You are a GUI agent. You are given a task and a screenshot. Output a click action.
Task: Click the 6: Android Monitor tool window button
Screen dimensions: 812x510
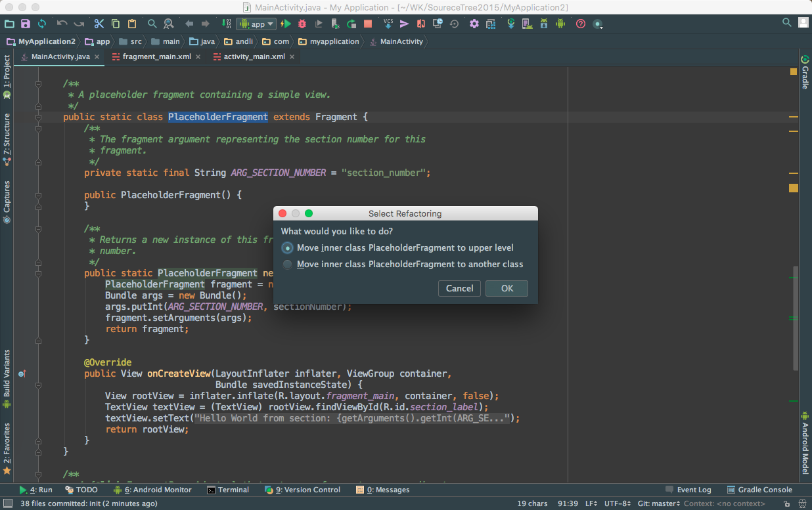pyautogui.click(x=152, y=490)
